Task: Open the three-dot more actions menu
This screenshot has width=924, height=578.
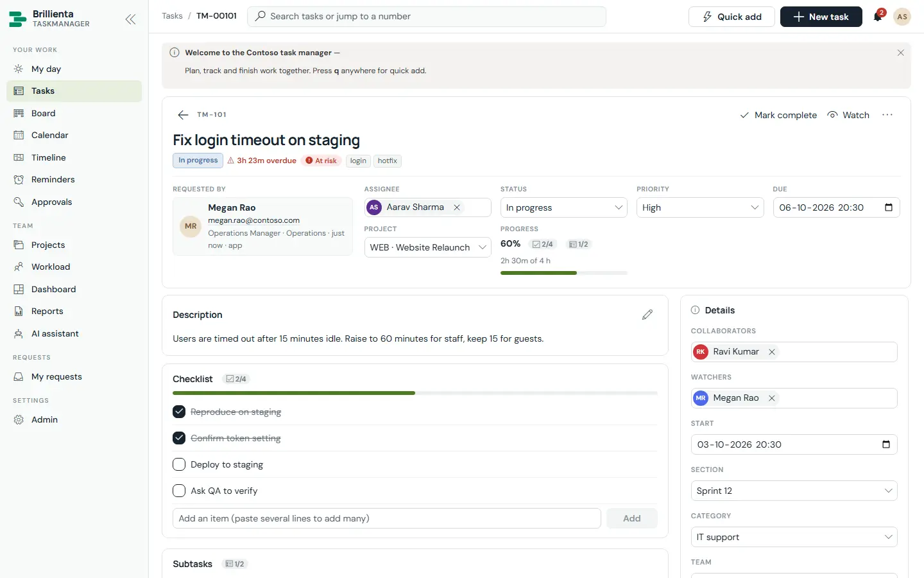Action: 887,115
